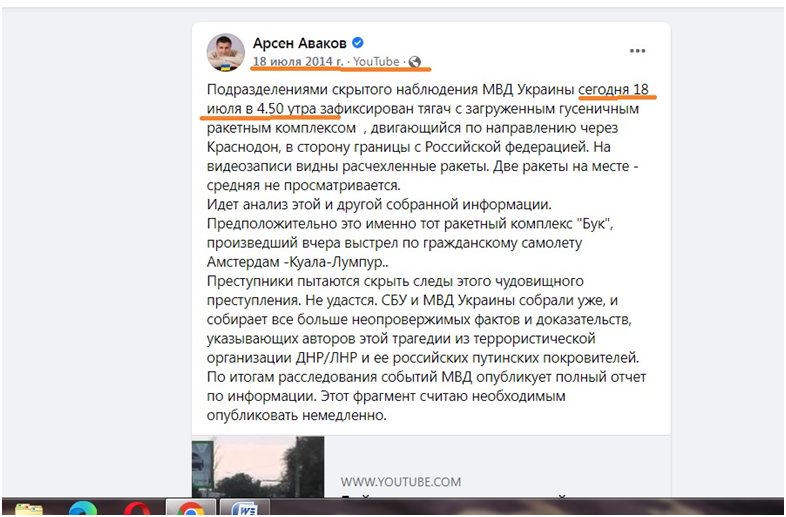
Task: Click the 18 июля 2014 г. timestamp
Action: (298, 62)
